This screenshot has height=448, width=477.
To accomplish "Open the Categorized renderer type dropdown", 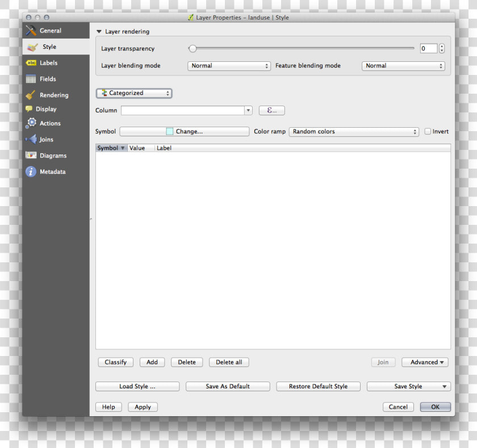I will coord(134,93).
